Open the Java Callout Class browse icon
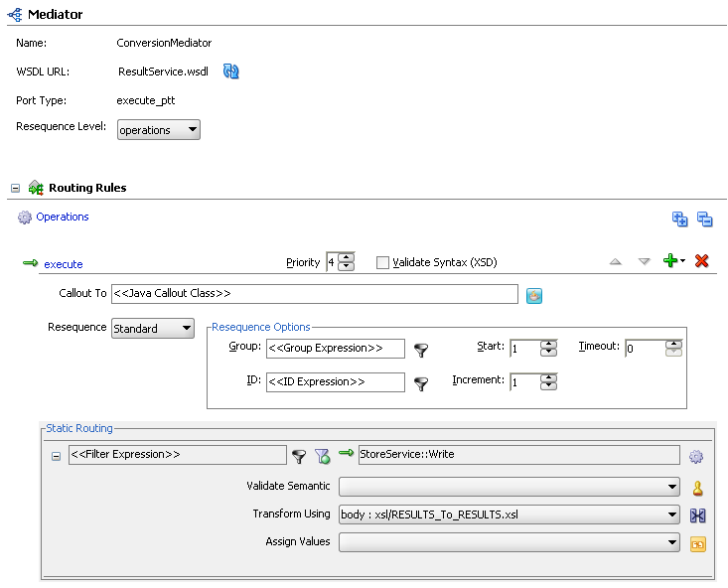This screenshot has height=588, width=728. [x=534, y=295]
